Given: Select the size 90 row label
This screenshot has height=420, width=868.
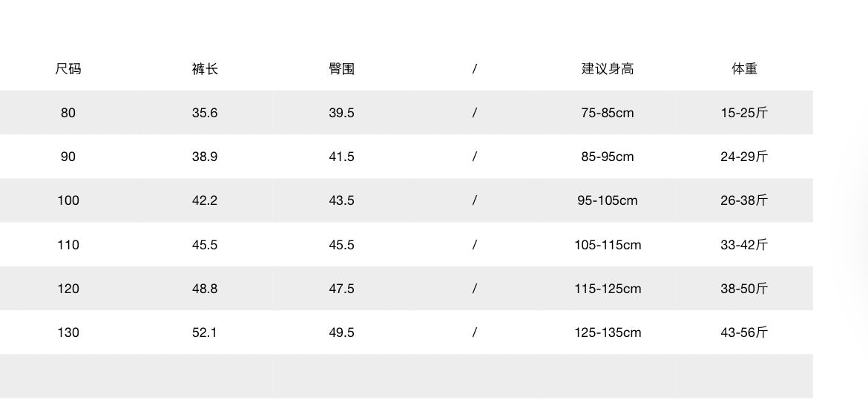Looking at the screenshot, I should coord(68,157).
